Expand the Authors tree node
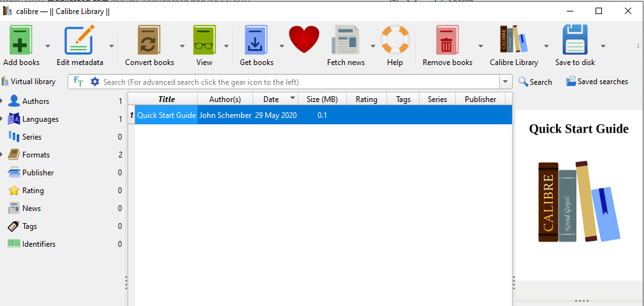Viewport: 644px width, 306px height. click(x=2, y=101)
